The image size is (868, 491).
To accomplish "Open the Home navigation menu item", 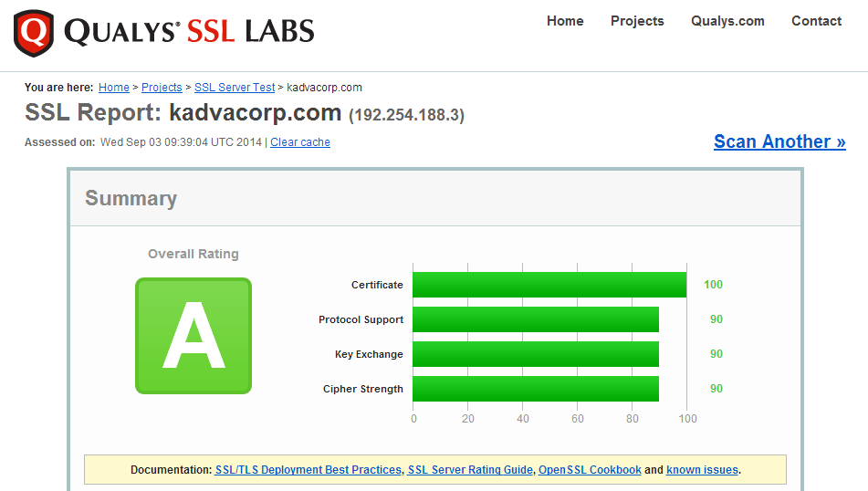I will [x=565, y=21].
